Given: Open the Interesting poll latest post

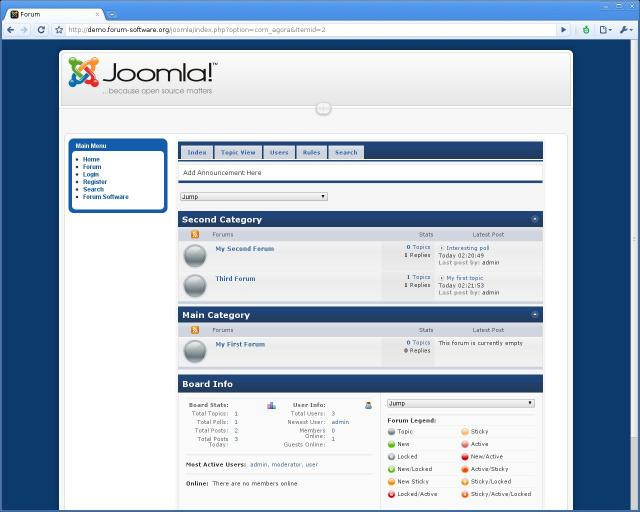Looking at the screenshot, I should click(x=467, y=247).
